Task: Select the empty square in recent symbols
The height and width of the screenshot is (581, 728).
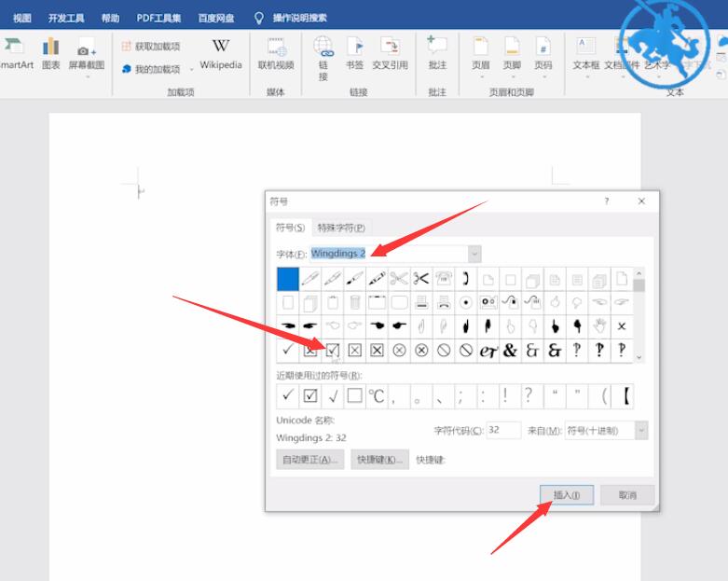Action: pyautogui.click(x=355, y=396)
